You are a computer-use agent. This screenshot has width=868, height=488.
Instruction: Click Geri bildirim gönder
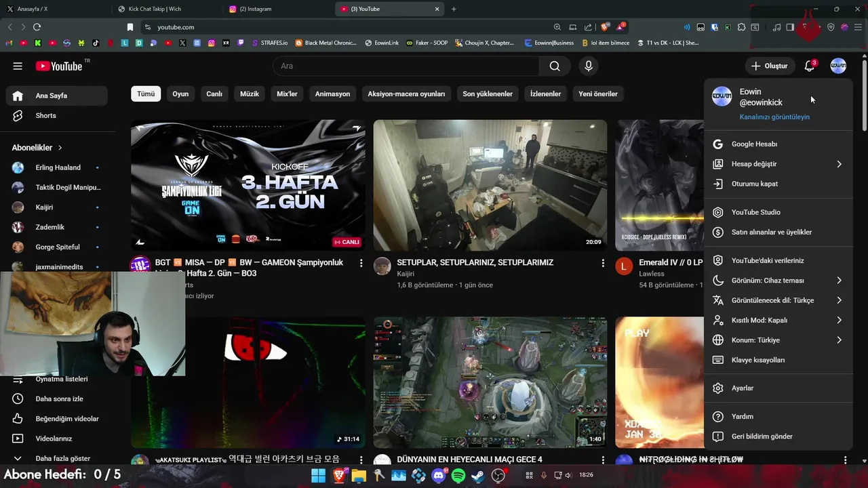(x=778, y=436)
